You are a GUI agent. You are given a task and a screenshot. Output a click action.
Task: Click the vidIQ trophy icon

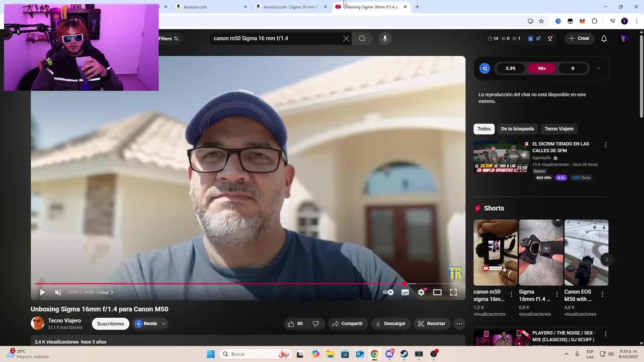550,38
